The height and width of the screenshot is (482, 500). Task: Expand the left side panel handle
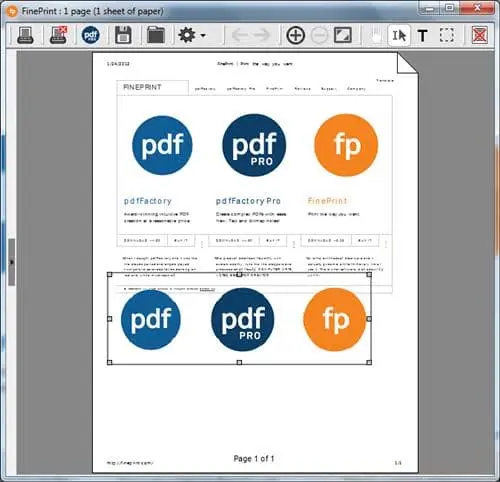pos(12,262)
